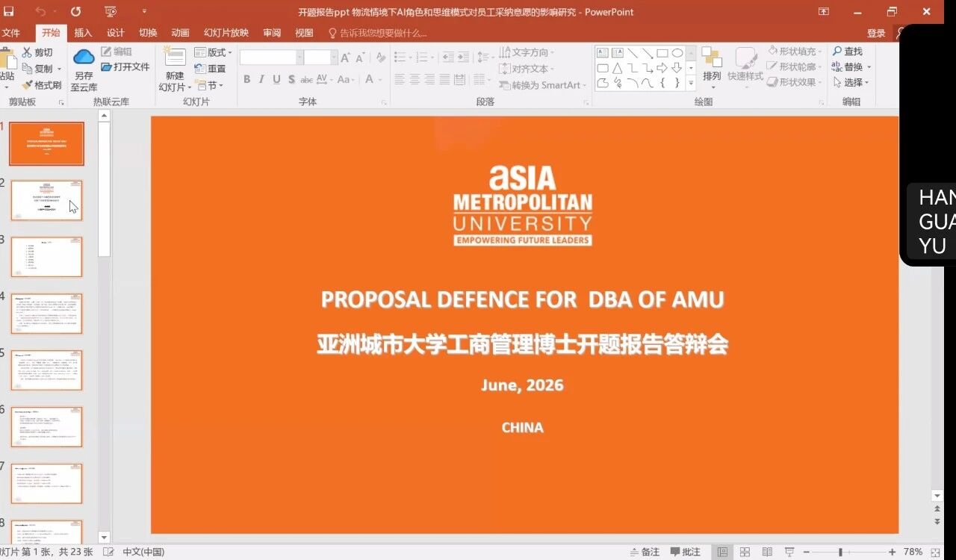Click the Save icon in title bar
This screenshot has height=560, width=956.
[x=8, y=11]
